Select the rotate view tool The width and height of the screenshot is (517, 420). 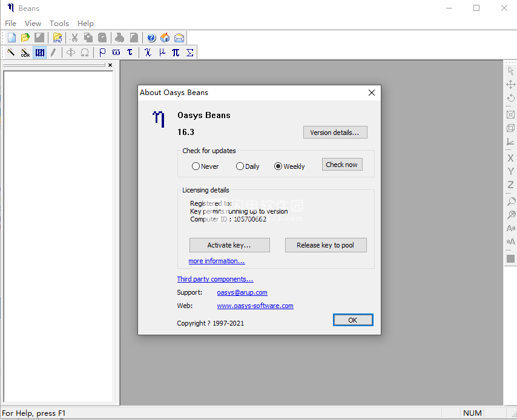[510, 98]
